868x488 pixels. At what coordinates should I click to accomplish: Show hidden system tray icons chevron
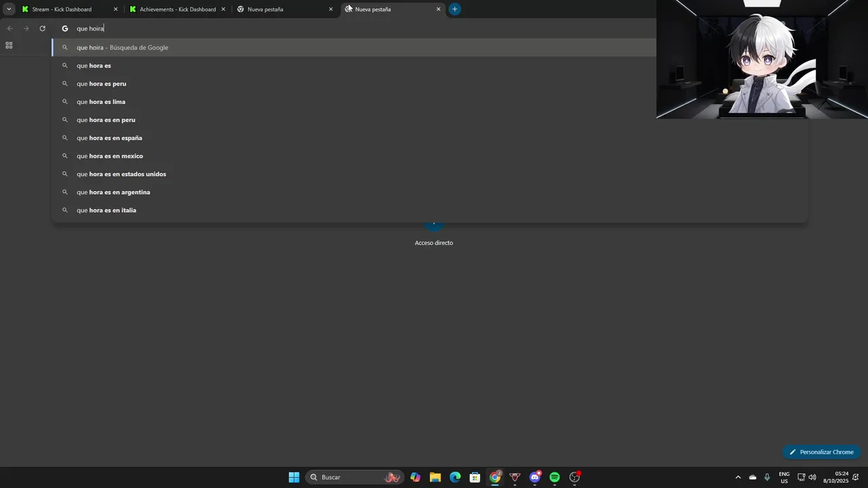coord(738,477)
